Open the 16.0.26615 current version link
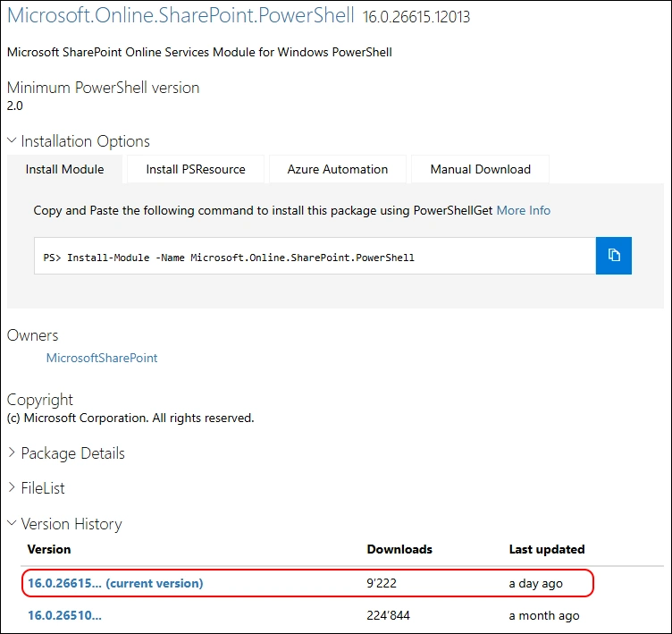 tap(115, 583)
